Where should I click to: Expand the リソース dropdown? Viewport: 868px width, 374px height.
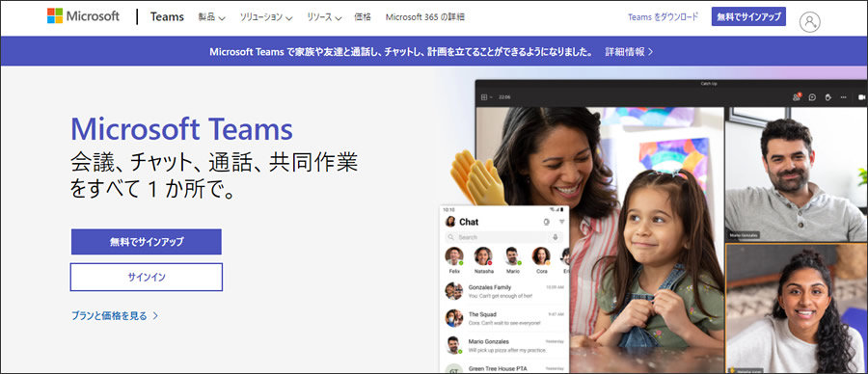tap(324, 17)
